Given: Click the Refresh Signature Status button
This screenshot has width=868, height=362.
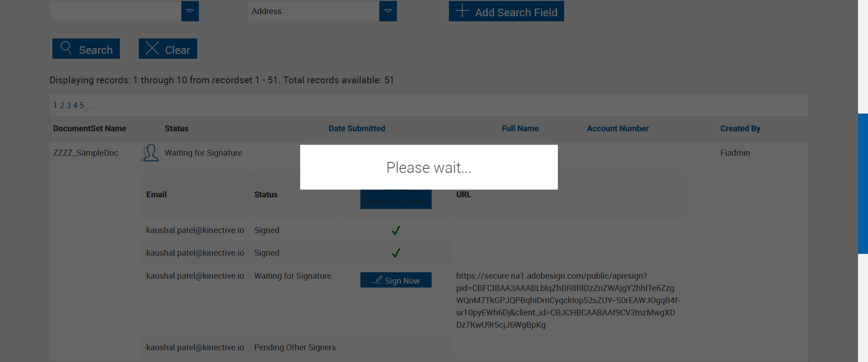Looking at the screenshot, I should click(396, 199).
